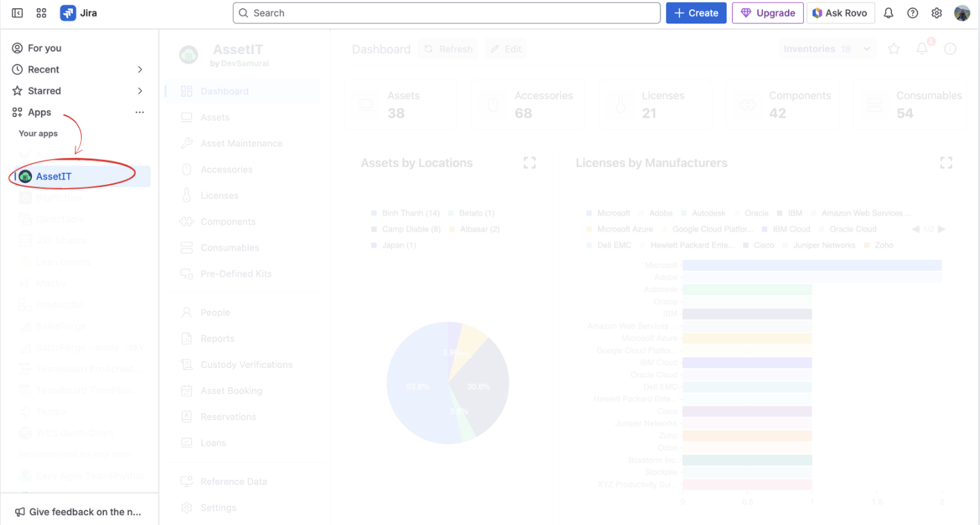Expand the Recent section chevron
The width and height of the screenshot is (980, 525).
140,69
